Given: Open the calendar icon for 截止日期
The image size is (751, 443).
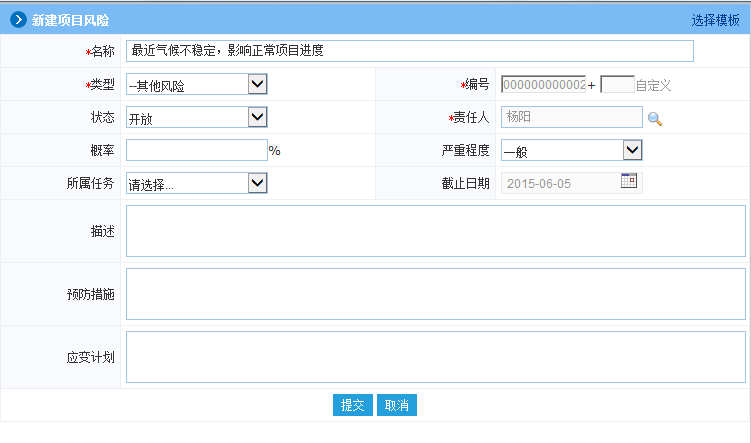Looking at the screenshot, I should 629,181.
